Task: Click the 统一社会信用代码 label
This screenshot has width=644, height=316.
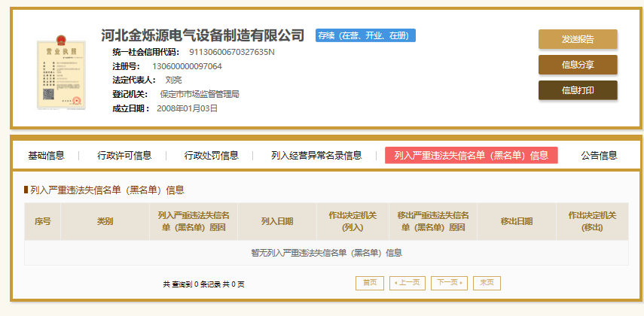Action: tap(146, 52)
